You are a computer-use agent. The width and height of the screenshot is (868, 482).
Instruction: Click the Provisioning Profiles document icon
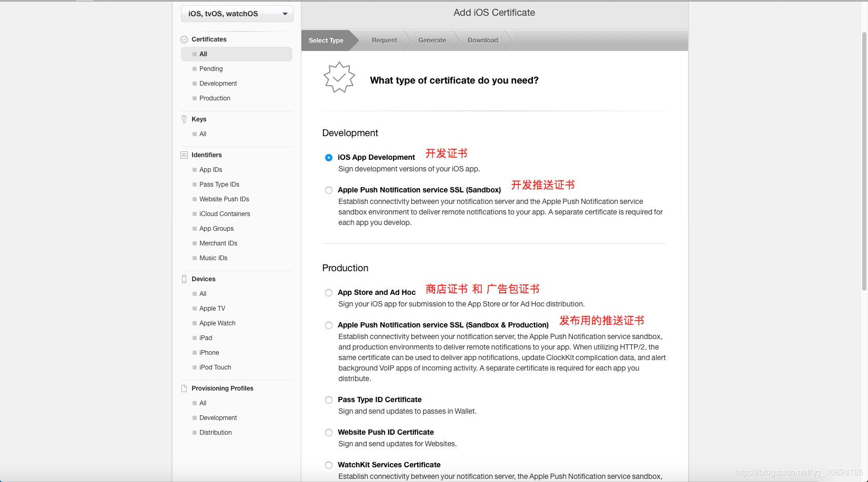click(x=184, y=388)
